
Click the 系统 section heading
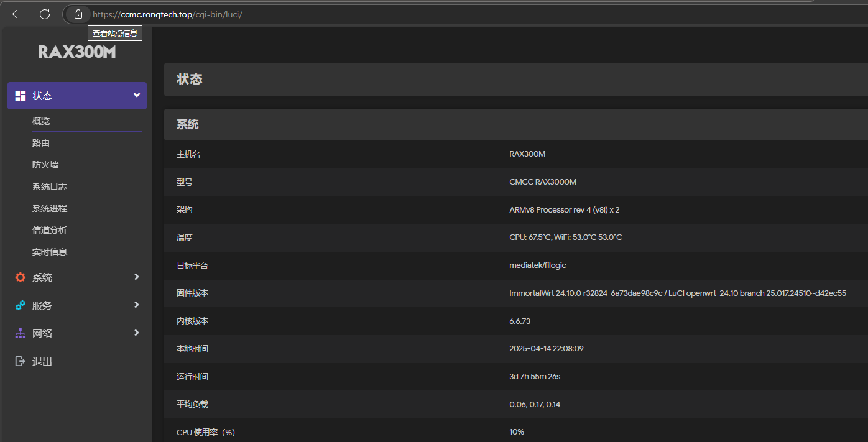point(188,124)
